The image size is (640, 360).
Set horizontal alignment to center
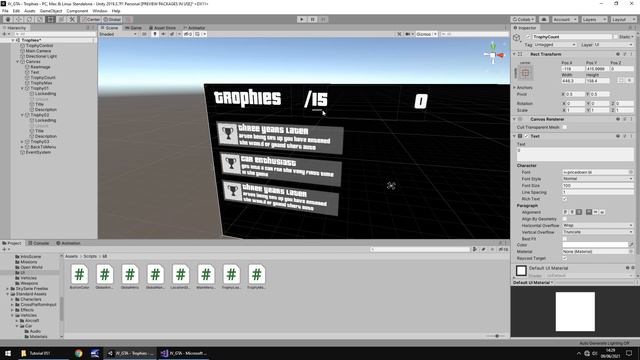pyautogui.click(x=572, y=212)
